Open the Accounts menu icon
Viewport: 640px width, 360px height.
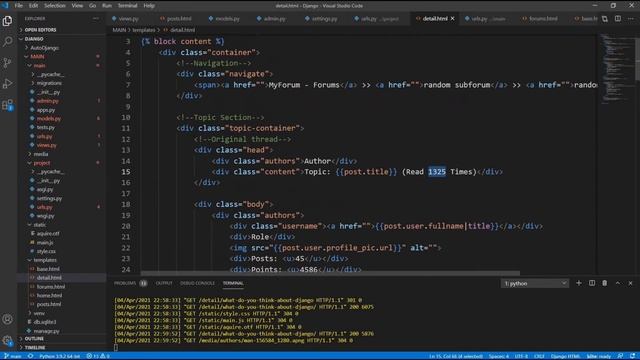(x=7, y=319)
